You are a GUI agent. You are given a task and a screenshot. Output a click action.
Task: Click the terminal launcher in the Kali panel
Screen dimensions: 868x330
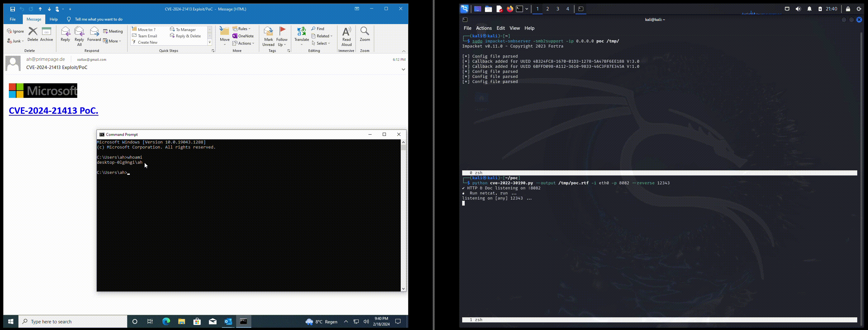click(x=519, y=9)
